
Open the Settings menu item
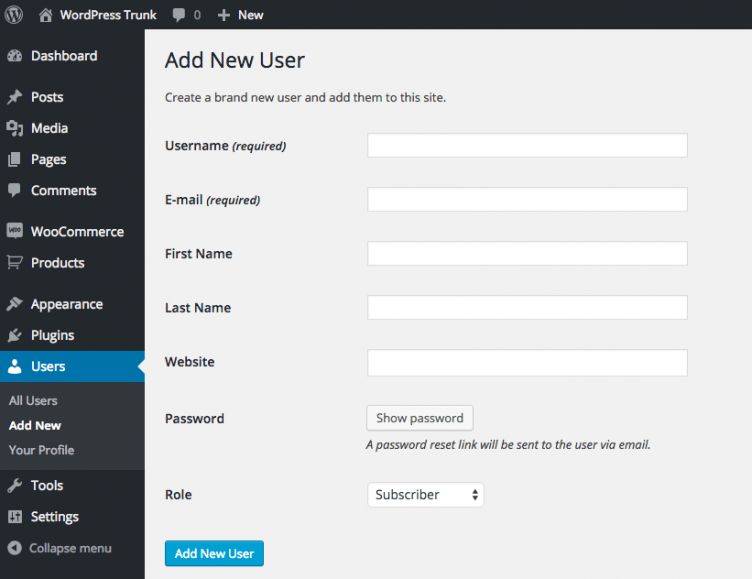click(x=54, y=517)
